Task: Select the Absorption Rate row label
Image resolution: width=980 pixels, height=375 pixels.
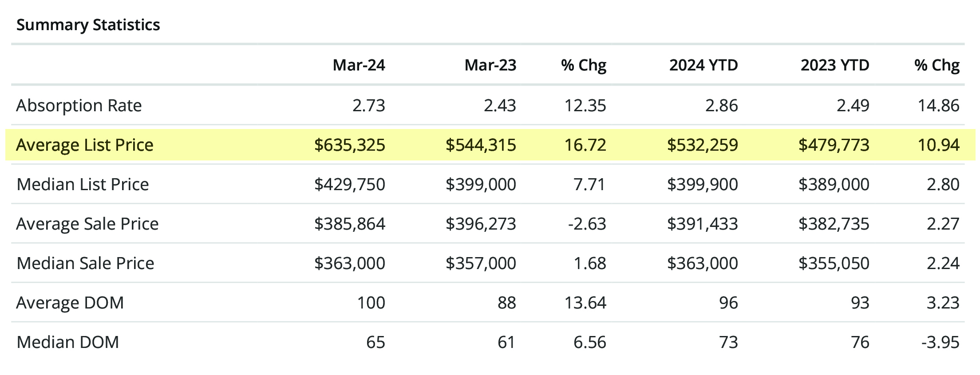Action: (79, 105)
